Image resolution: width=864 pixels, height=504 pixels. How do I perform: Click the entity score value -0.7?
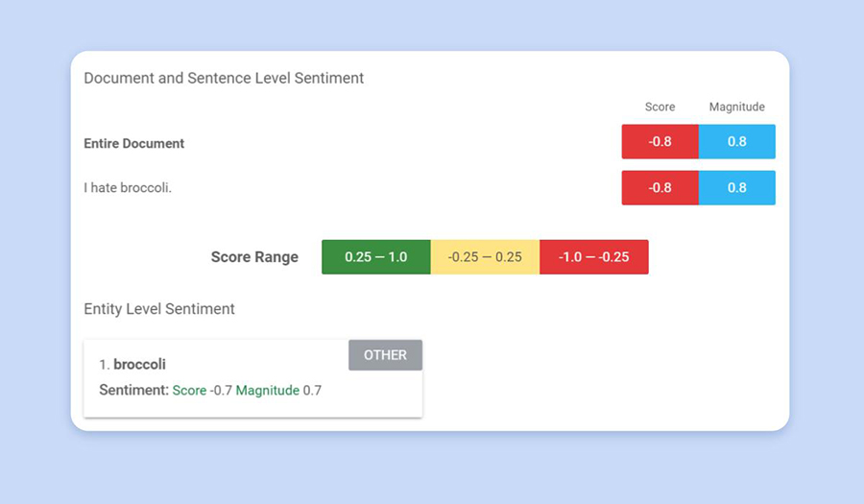click(221, 391)
